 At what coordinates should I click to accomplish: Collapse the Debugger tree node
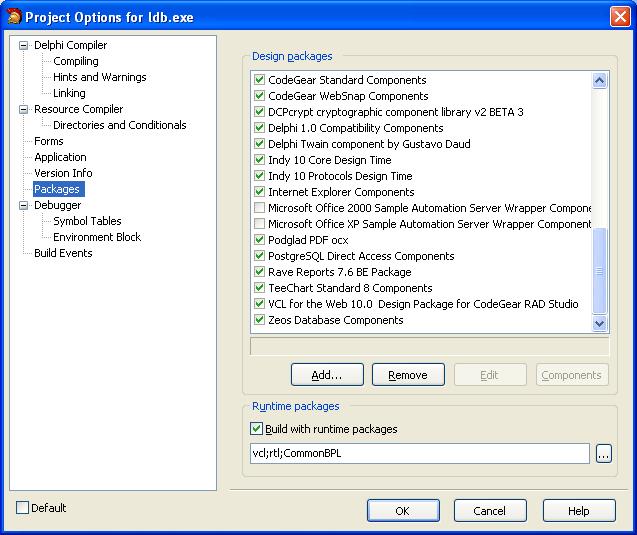[x=24, y=205]
